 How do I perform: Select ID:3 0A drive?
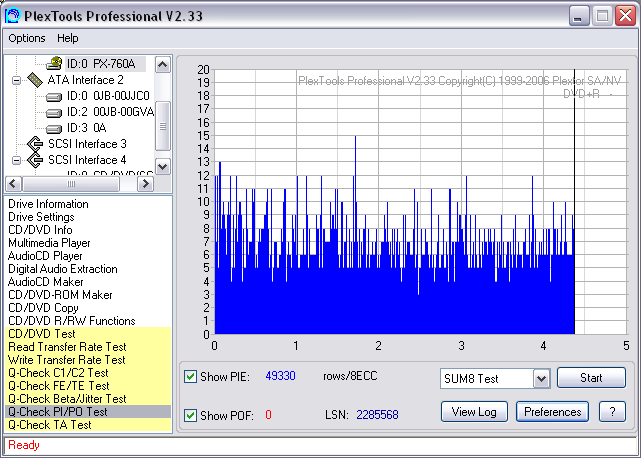87,128
